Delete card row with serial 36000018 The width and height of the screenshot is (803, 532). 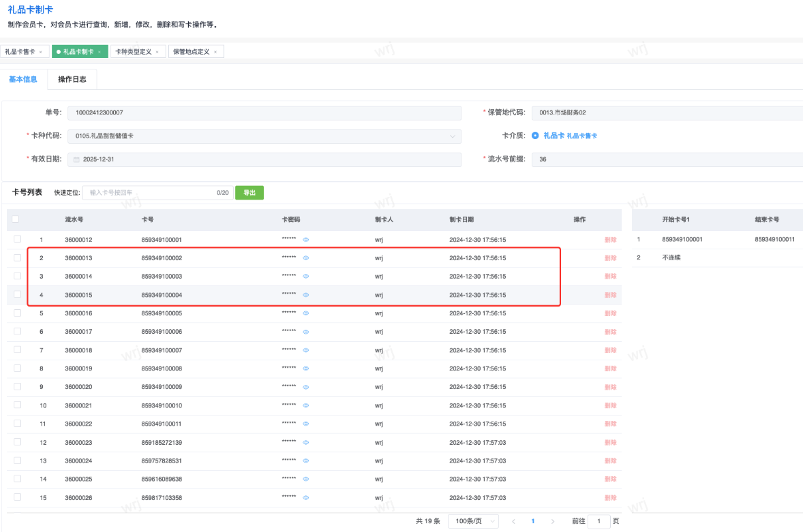tap(610, 350)
